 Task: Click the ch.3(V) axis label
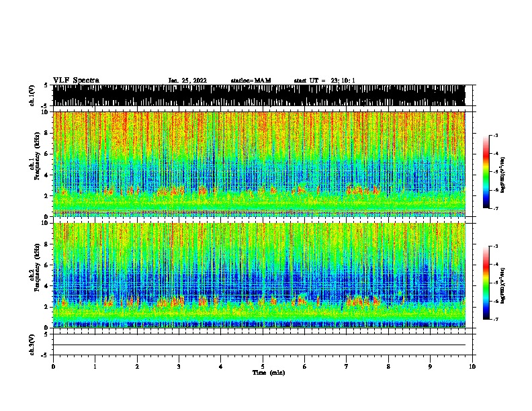click(32, 345)
